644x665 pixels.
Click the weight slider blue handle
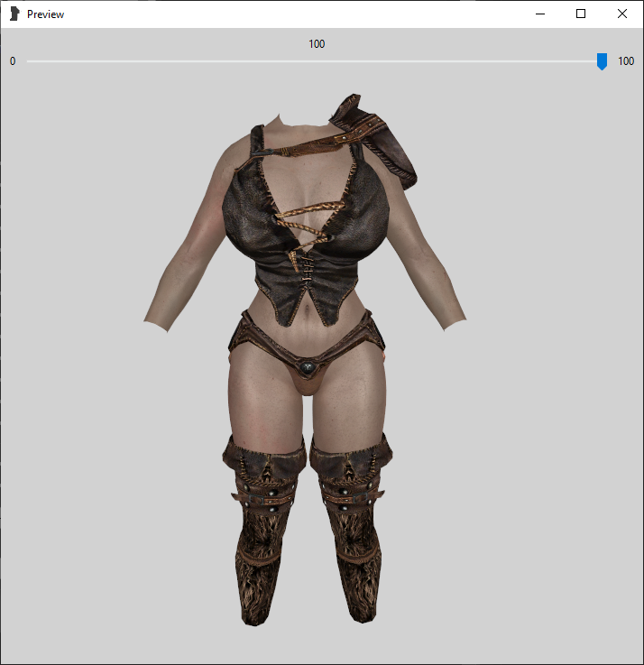(602, 61)
